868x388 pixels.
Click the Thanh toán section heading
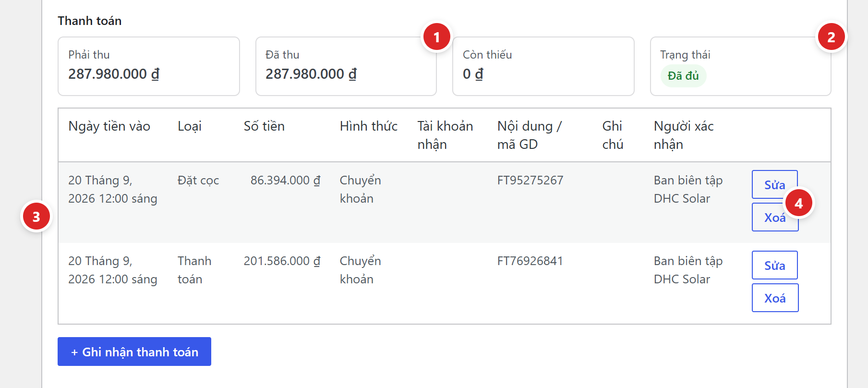click(x=90, y=21)
